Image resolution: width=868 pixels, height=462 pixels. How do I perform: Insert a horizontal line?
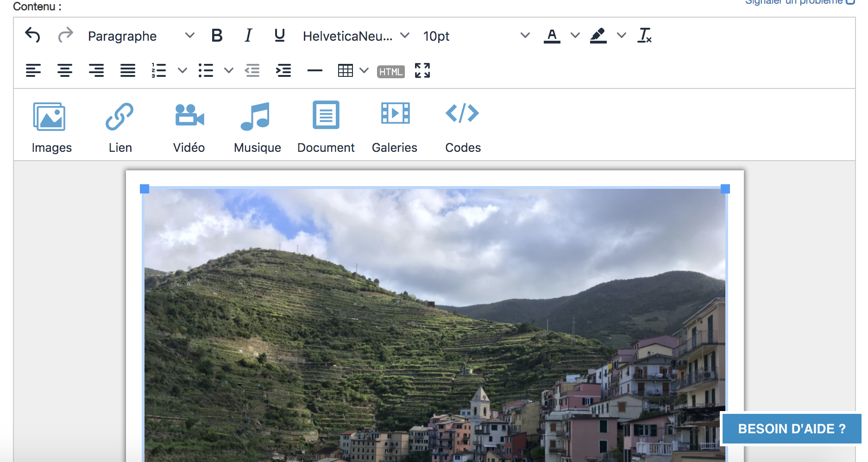click(x=315, y=70)
